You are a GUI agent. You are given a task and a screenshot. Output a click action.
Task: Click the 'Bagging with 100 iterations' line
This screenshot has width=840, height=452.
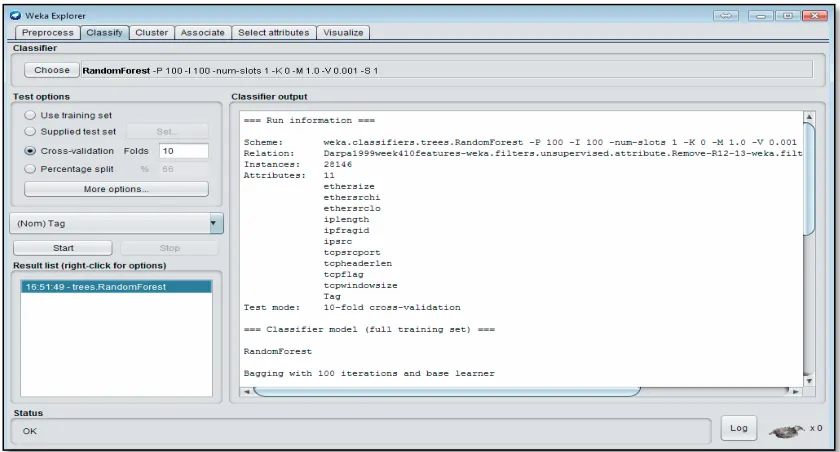click(x=369, y=373)
